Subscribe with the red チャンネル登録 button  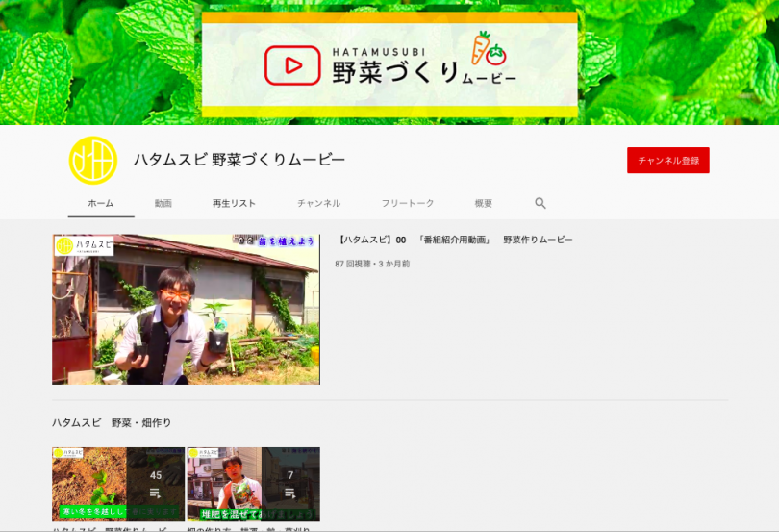[668, 160]
